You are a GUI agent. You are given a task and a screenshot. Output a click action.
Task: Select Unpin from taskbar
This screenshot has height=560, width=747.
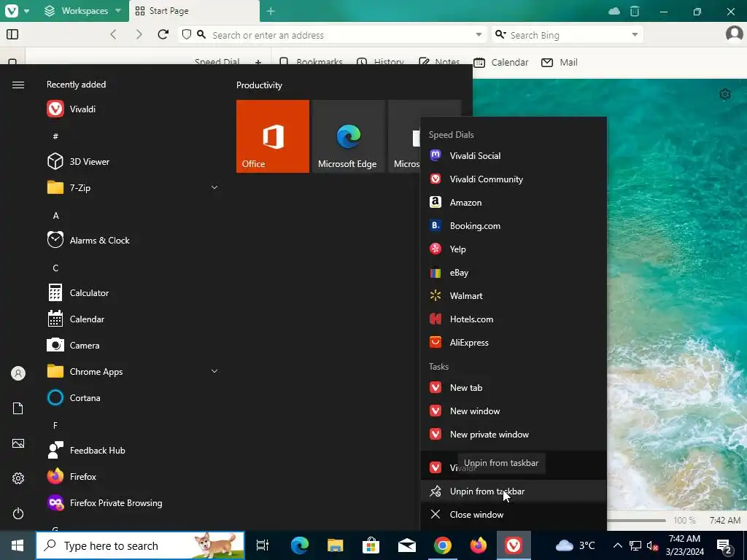pyautogui.click(x=514, y=491)
